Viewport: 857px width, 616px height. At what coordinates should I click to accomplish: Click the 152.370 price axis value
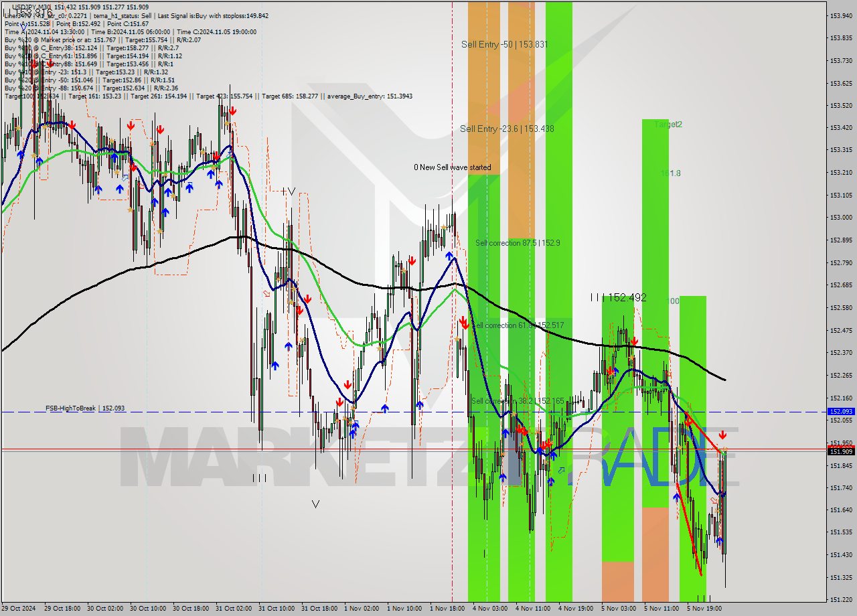point(841,352)
